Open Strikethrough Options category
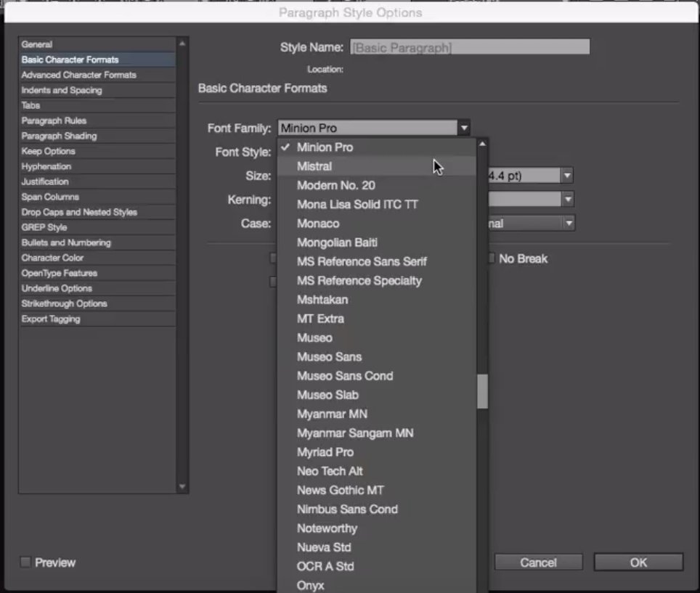Screen dimensions: 700x593 pyautogui.click(x=97, y=303)
